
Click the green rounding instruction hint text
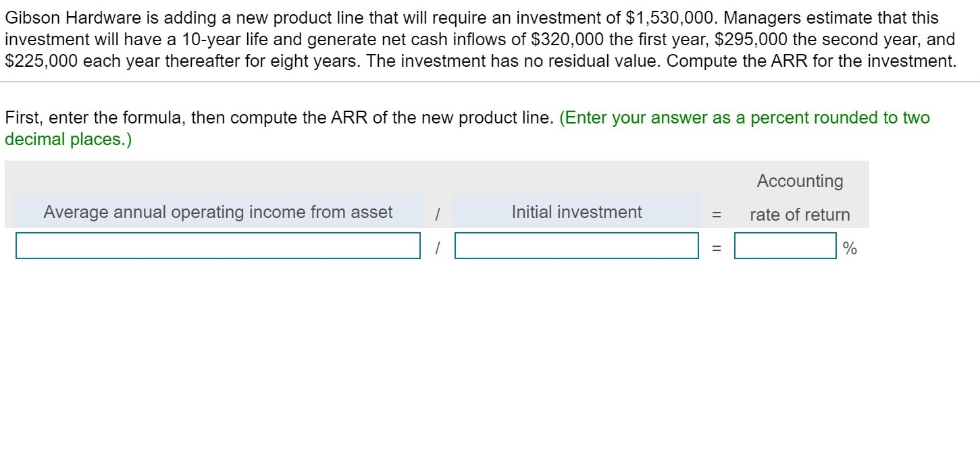[x=744, y=118]
